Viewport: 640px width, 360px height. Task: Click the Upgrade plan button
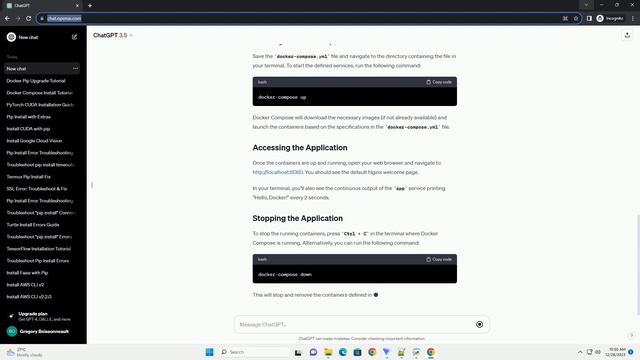coord(42,316)
